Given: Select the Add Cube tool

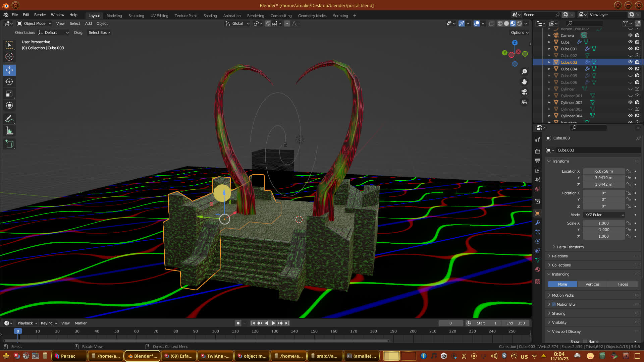Looking at the screenshot, I should click(x=9, y=144).
